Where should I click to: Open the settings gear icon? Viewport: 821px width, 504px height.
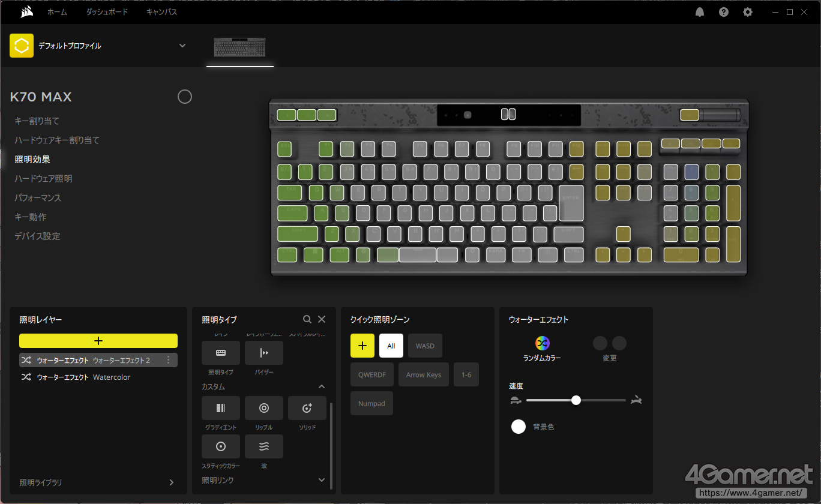(x=747, y=12)
